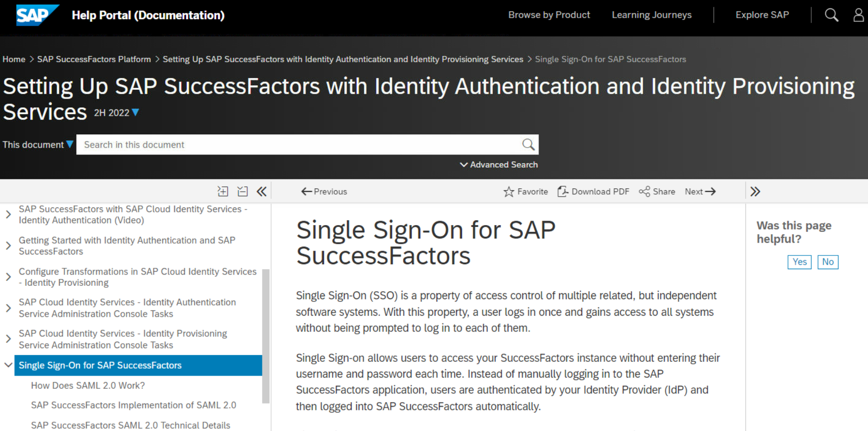Click Download PDF label
The height and width of the screenshot is (431, 868).
[600, 192]
